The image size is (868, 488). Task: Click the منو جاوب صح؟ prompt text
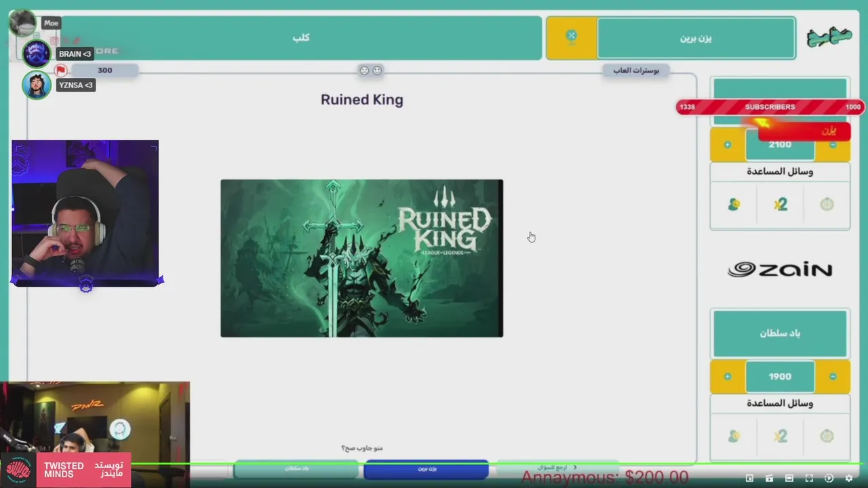(x=361, y=448)
